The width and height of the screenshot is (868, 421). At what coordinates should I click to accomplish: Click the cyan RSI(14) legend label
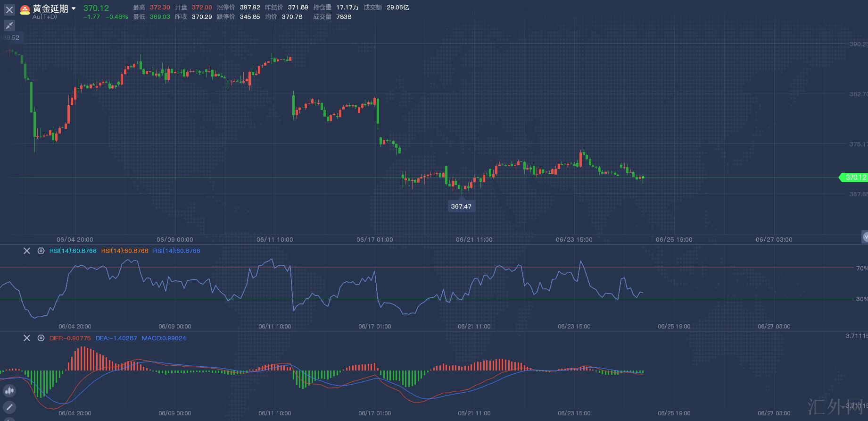[73, 251]
